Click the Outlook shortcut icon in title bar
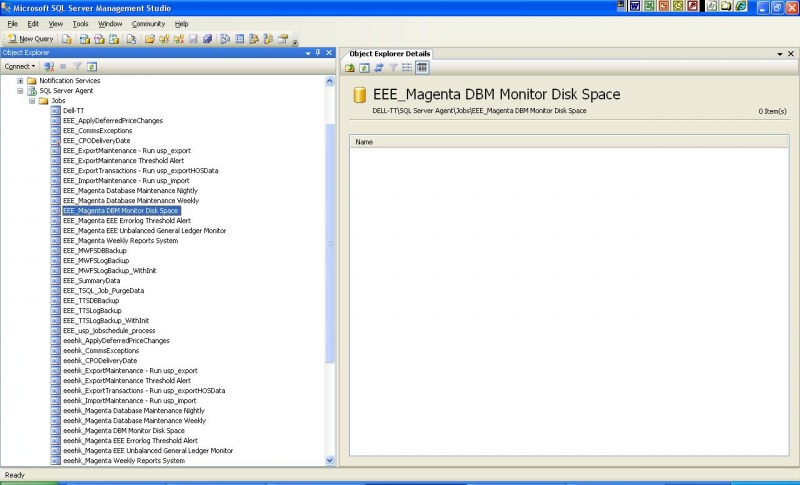The height and width of the screenshot is (485, 800). click(x=678, y=6)
